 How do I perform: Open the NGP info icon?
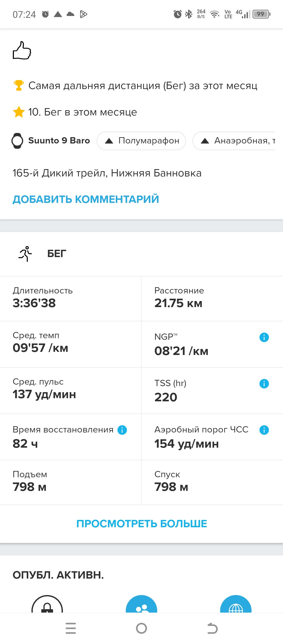[264, 337]
